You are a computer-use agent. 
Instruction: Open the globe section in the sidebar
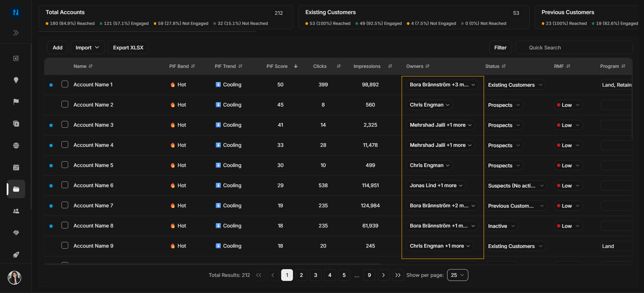point(16,145)
